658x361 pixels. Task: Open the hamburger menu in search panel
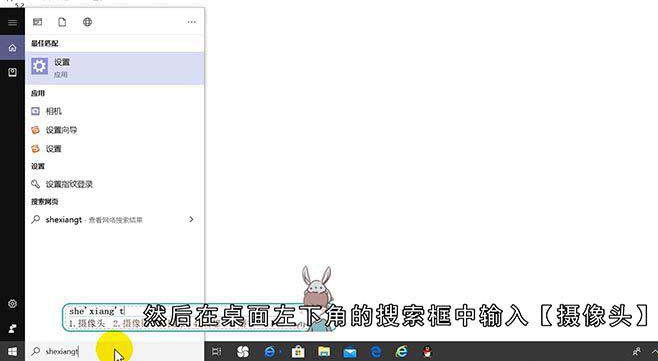(x=12, y=22)
